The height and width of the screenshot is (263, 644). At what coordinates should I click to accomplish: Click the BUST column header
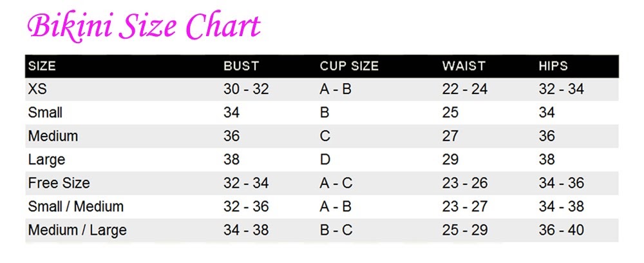click(241, 66)
